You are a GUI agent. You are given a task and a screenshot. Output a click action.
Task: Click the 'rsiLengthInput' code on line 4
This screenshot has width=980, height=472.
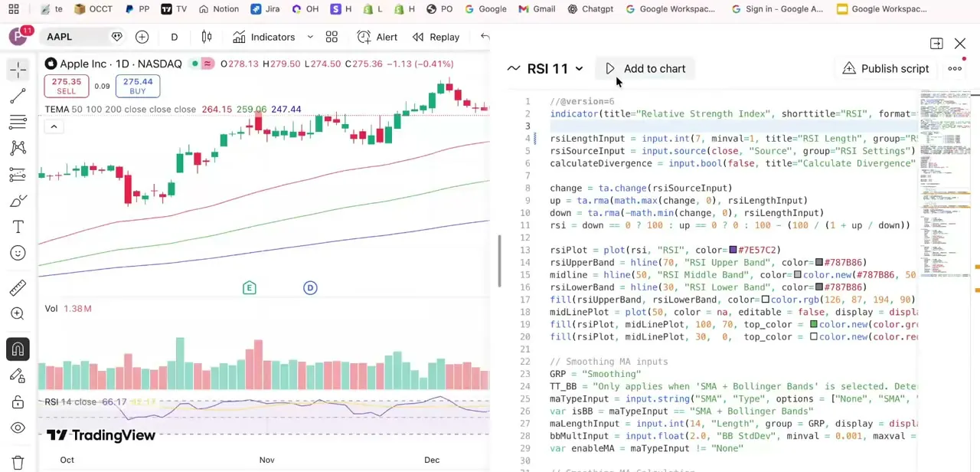coord(587,139)
